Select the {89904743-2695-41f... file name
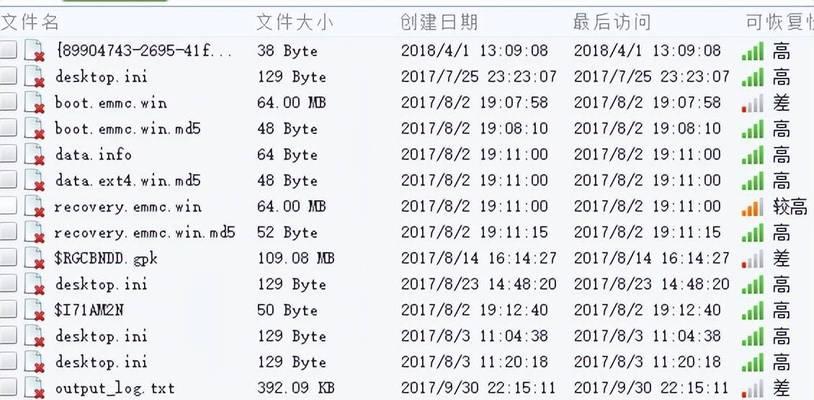 144,51
